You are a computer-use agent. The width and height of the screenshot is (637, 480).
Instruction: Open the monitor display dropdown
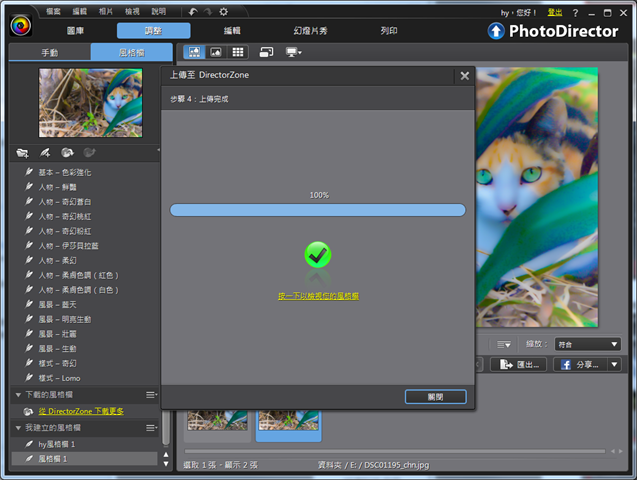(294, 52)
